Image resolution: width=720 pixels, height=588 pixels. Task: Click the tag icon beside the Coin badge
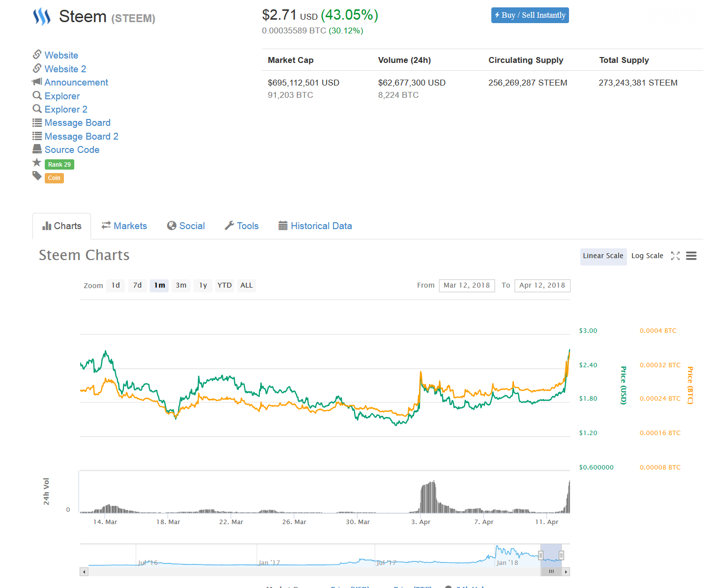tap(37, 176)
